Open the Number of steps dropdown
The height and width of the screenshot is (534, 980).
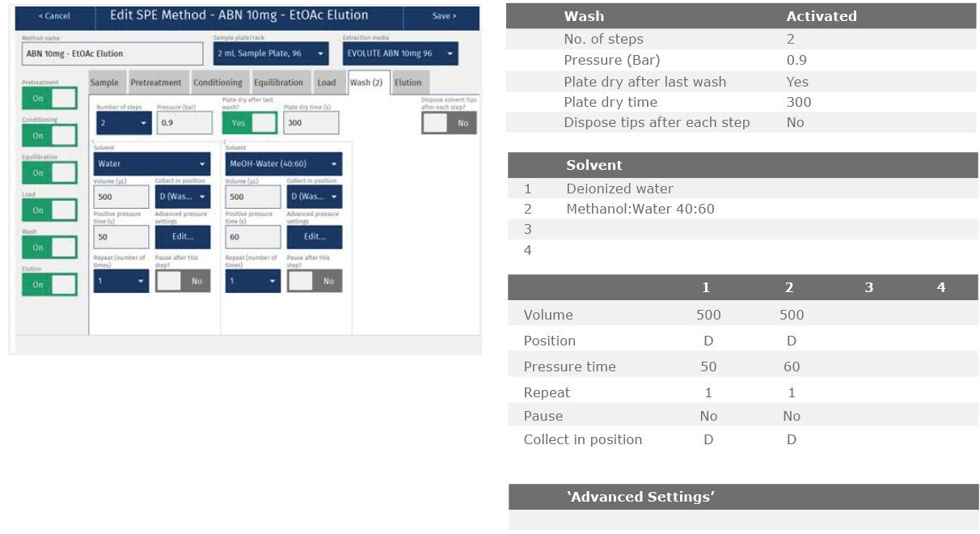[124, 123]
